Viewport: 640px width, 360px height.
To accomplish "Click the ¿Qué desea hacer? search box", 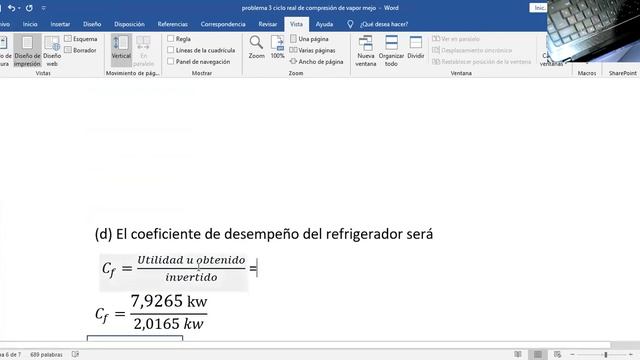I will click(x=384, y=24).
